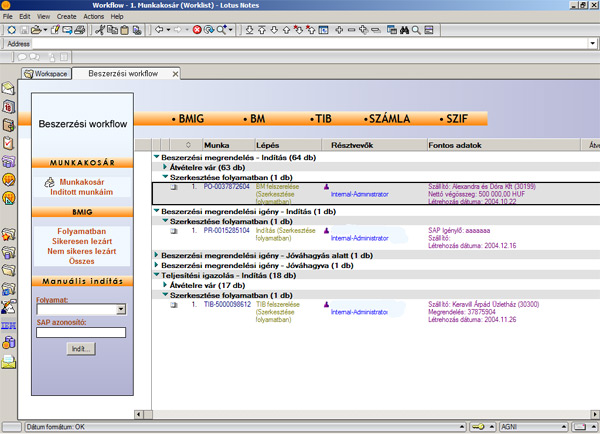Image resolution: width=600 pixels, height=434 pixels.
Task: Click the Properties toolbar icon
Action: (11, 30)
